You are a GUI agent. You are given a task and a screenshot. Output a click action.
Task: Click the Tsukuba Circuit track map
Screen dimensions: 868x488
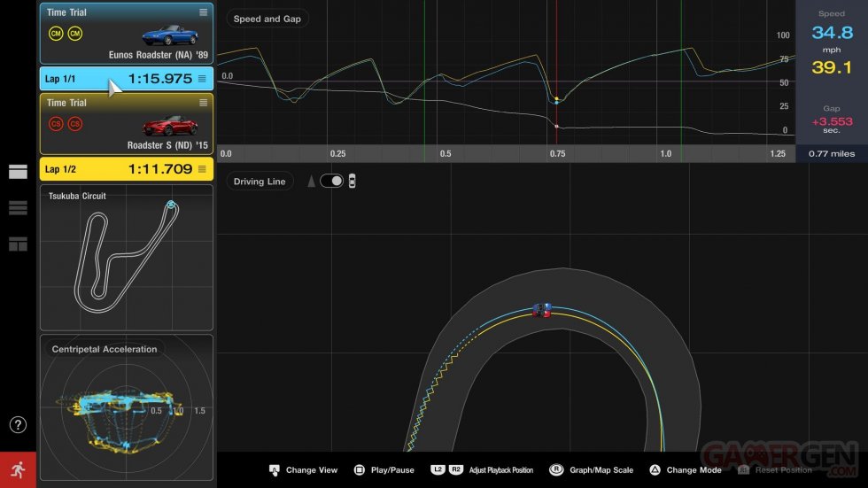126,257
